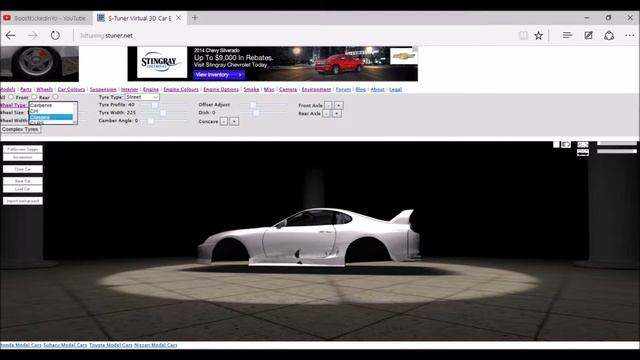This screenshot has height=360, width=640.
Task: Click View Inventory on the Chevy ad
Action: (219, 75)
